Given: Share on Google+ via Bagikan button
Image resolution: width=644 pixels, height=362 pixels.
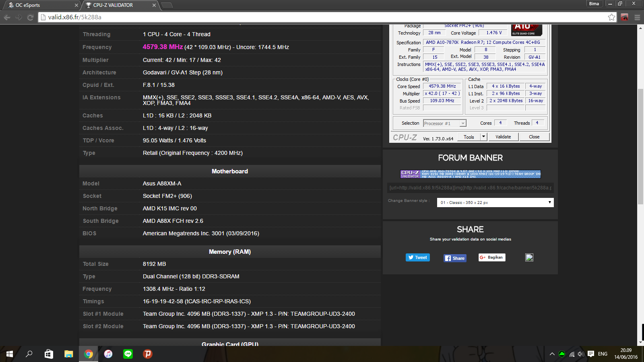Looking at the screenshot, I should pyautogui.click(x=492, y=257).
